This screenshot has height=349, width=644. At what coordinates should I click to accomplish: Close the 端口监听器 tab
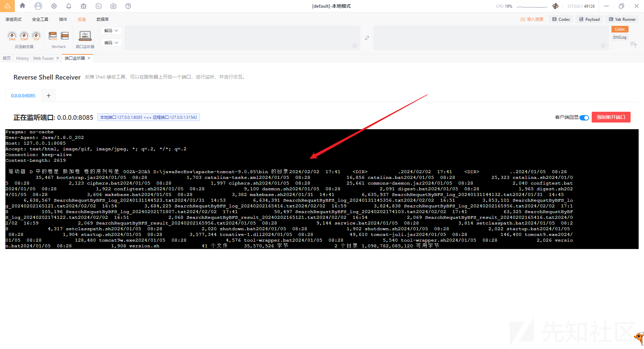[x=89, y=58]
